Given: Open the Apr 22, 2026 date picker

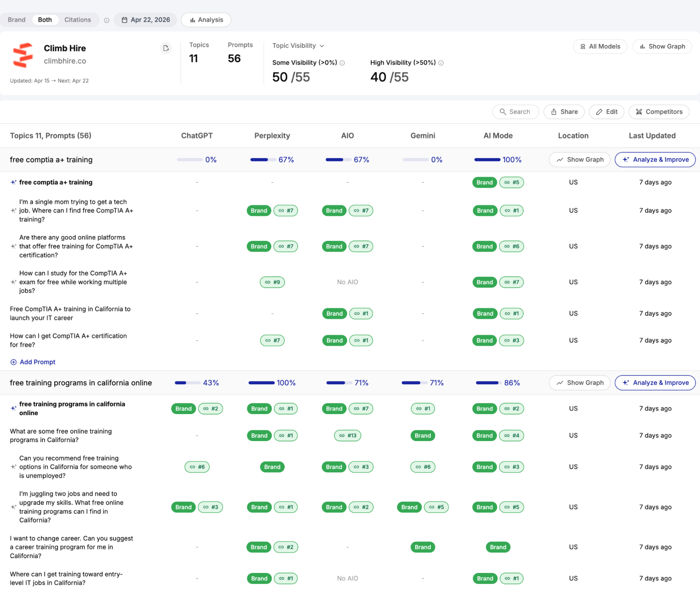Looking at the screenshot, I should click(x=146, y=20).
